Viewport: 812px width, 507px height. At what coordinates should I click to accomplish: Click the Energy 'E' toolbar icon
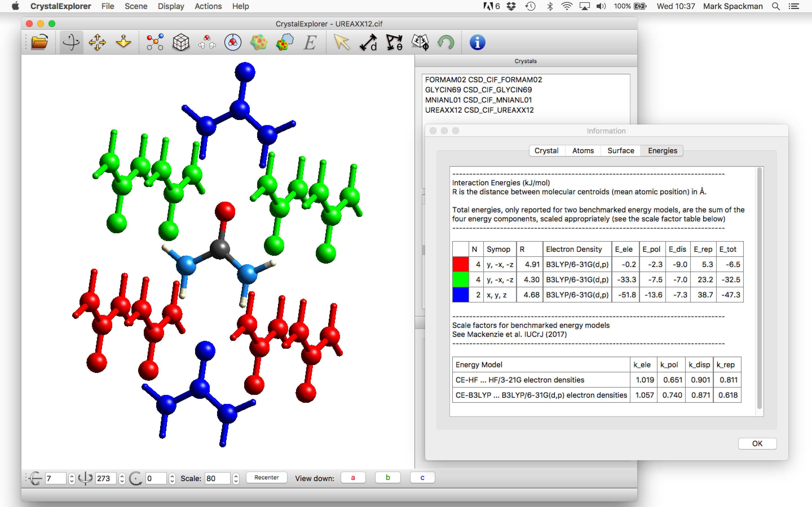310,43
